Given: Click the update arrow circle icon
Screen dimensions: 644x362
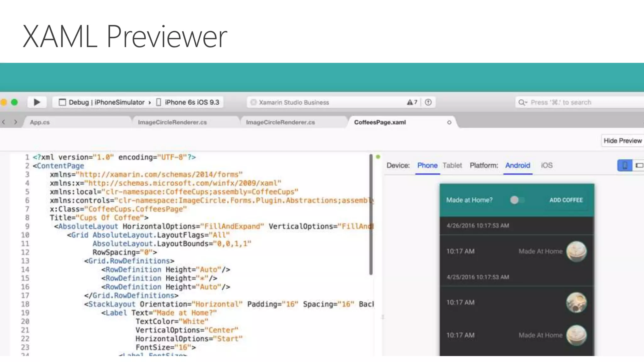Looking at the screenshot, I should click(x=428, y=102).
